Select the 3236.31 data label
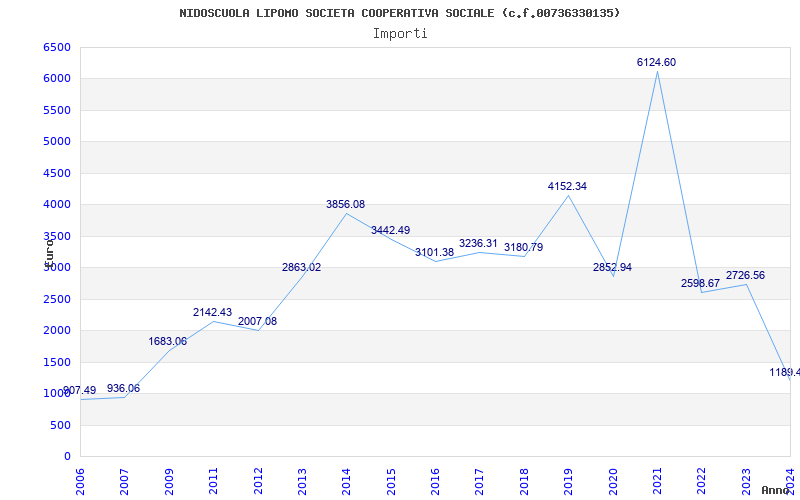Viewport: 800px width, 500px height. (478, 243)
